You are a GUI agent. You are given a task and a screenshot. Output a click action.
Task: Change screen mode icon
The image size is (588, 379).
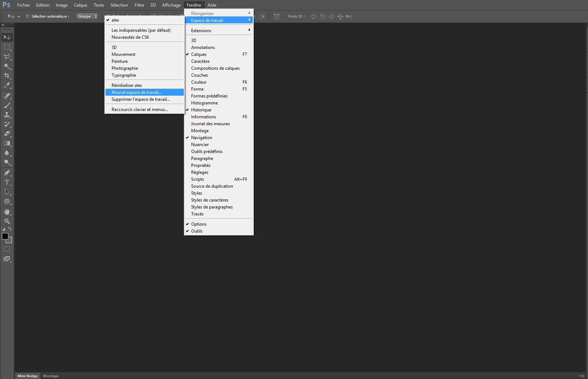pos(7,259)
